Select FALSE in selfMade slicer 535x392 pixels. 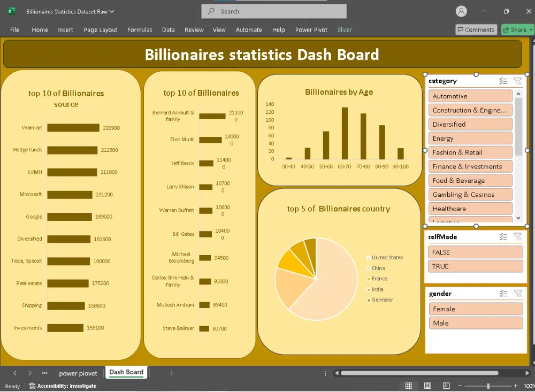475,252
